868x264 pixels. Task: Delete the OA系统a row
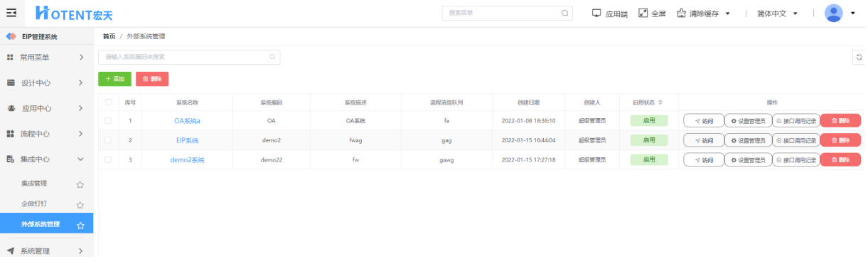840,121
